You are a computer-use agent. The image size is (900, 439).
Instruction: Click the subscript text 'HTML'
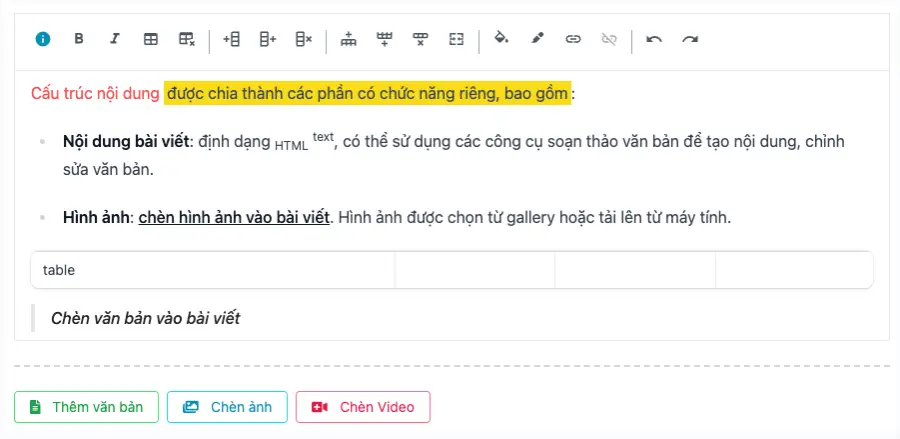tap(291, 146)
